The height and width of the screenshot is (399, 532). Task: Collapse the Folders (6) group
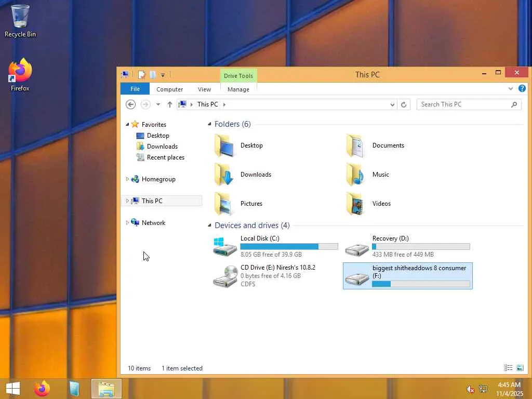click(x=210, y=124)
